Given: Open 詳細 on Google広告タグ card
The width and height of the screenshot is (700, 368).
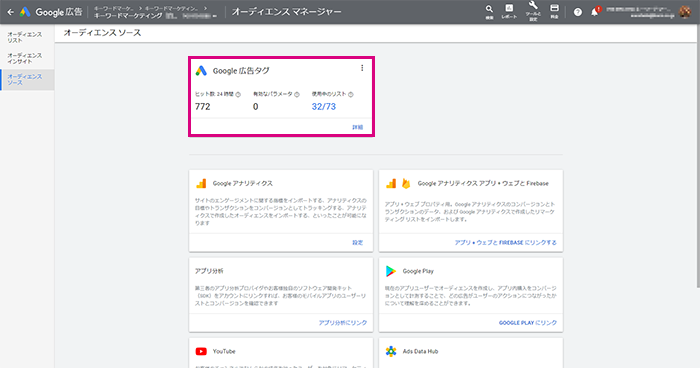Looking at the screenshot, I should (358, 127).
